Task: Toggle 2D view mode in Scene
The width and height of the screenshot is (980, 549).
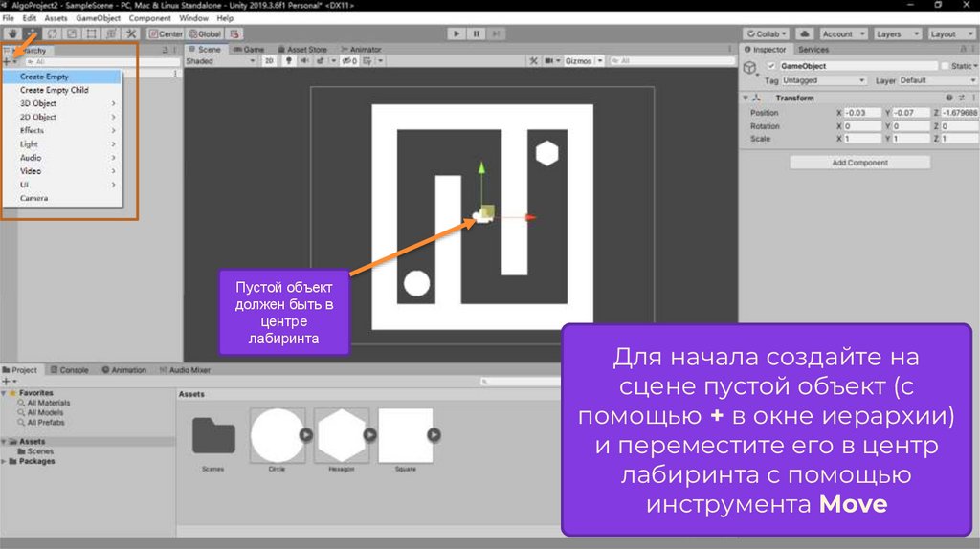Action: pos(269,61)
